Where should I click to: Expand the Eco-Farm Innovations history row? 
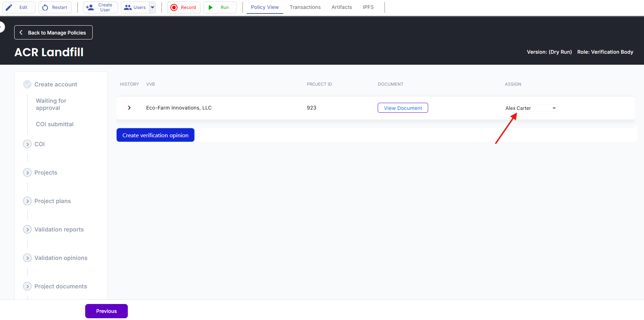point(129,108)
